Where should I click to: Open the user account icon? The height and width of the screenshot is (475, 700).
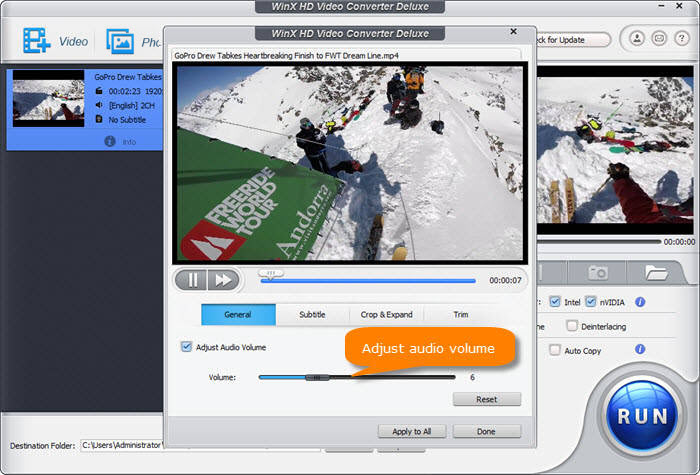[x=637, y=38]
